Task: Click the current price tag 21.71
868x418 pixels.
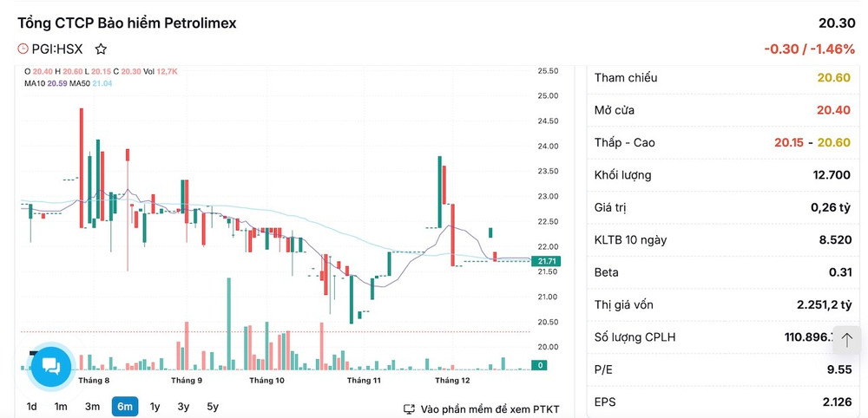Action: [x=547, y=260]
